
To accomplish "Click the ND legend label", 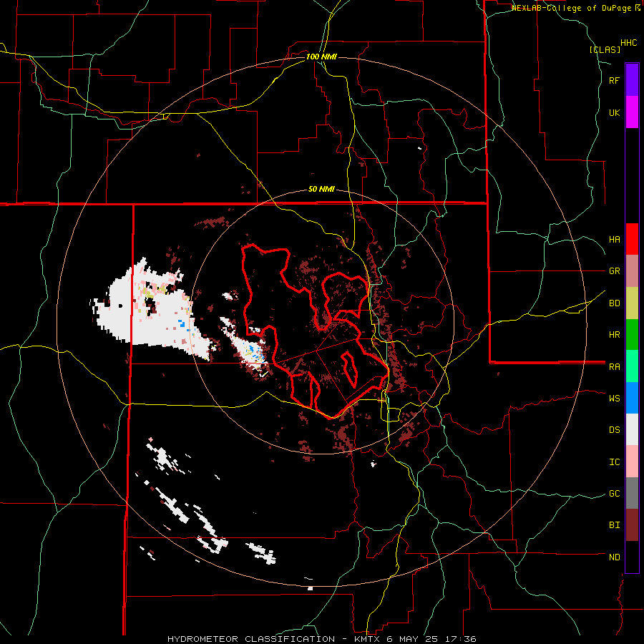I will (x=614, y=557).
